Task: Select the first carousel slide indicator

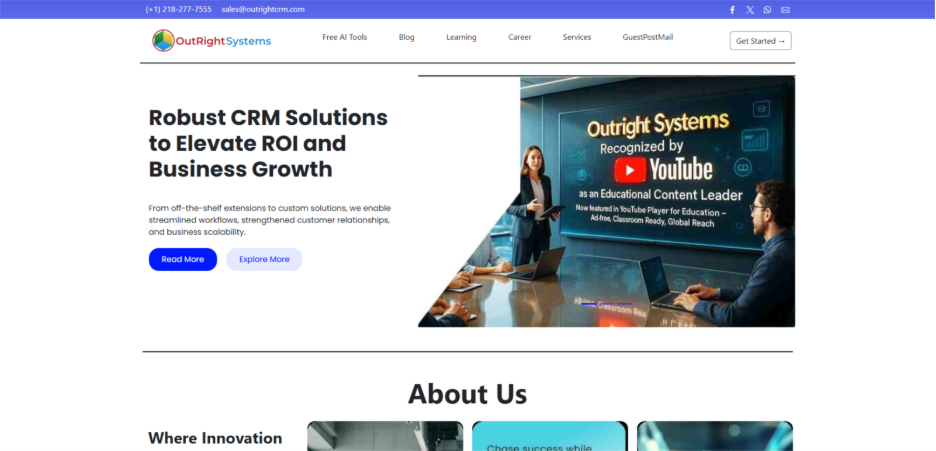Action: (589, 303)
